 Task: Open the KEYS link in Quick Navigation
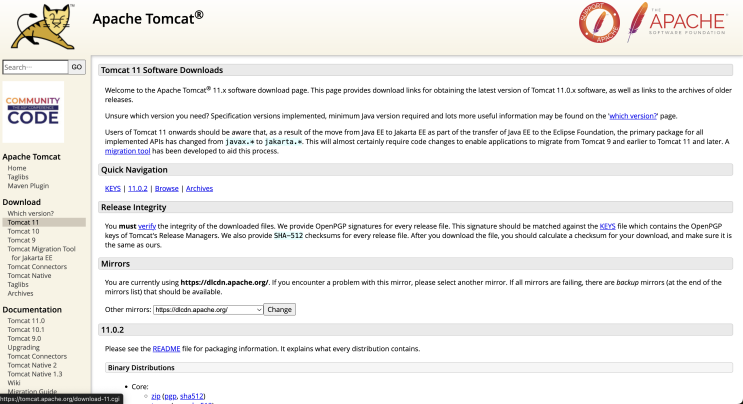[113, 188]
